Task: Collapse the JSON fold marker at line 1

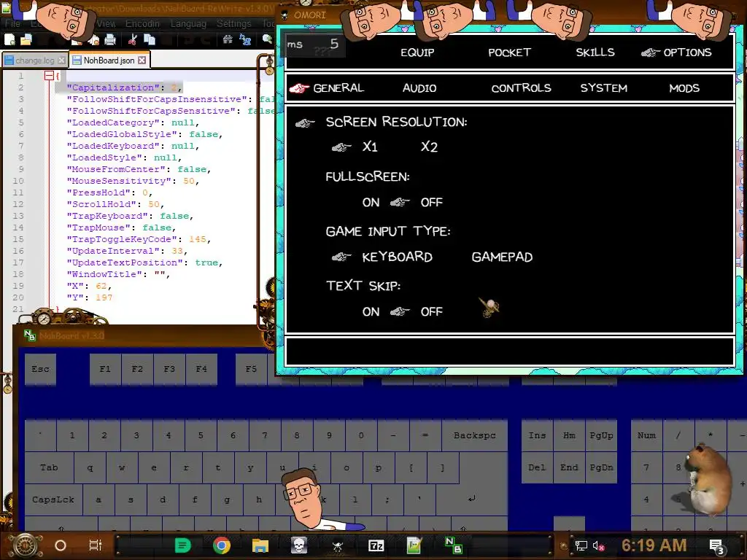Action: coord(49,76)
